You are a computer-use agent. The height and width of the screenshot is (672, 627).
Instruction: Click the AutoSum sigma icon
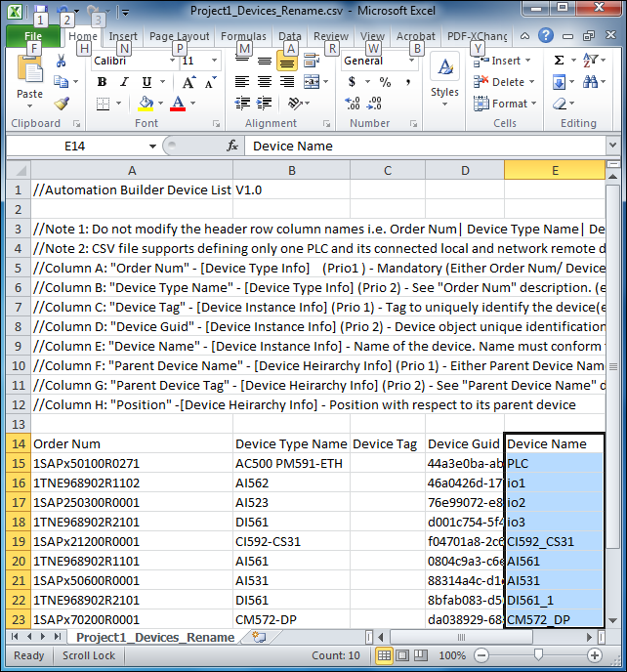(559, 60)
